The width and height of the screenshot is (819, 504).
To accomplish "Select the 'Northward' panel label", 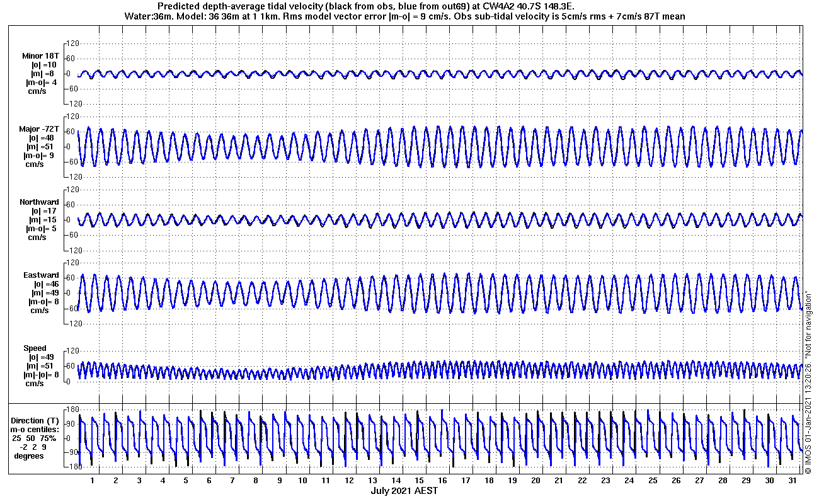I will (39, 202).
